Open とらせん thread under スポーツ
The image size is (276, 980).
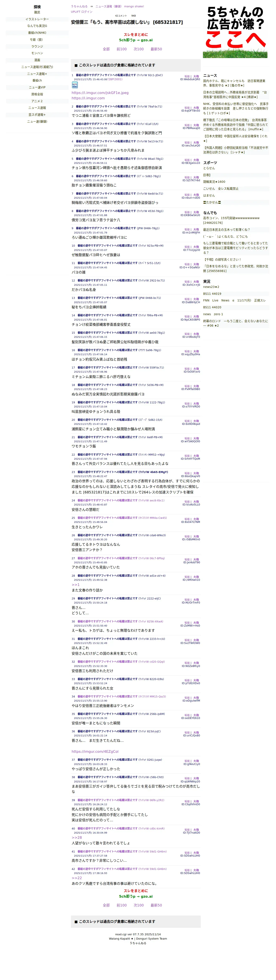tap(209, 168)
